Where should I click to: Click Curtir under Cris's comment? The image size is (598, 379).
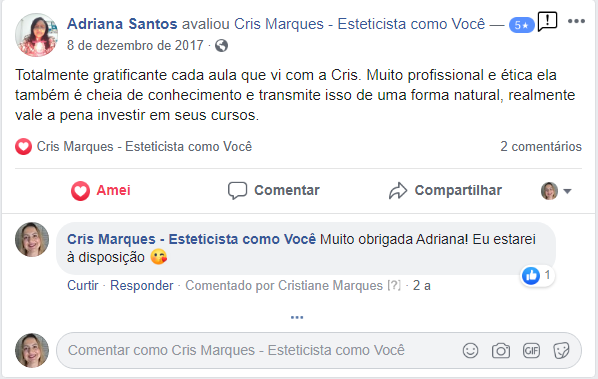[83, 285]
